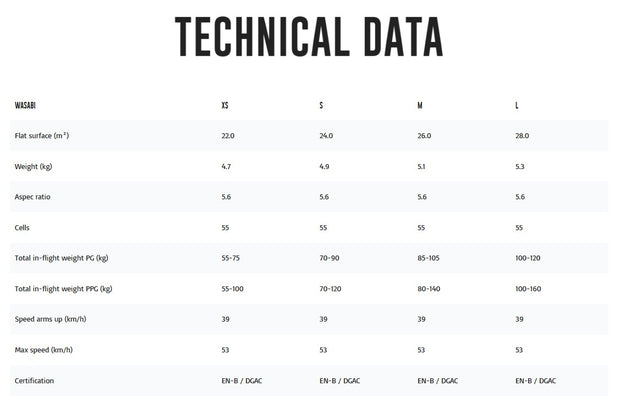Click the 5.3 weight value for L
This screenshot has height=413, width=620.
point(520,166)
